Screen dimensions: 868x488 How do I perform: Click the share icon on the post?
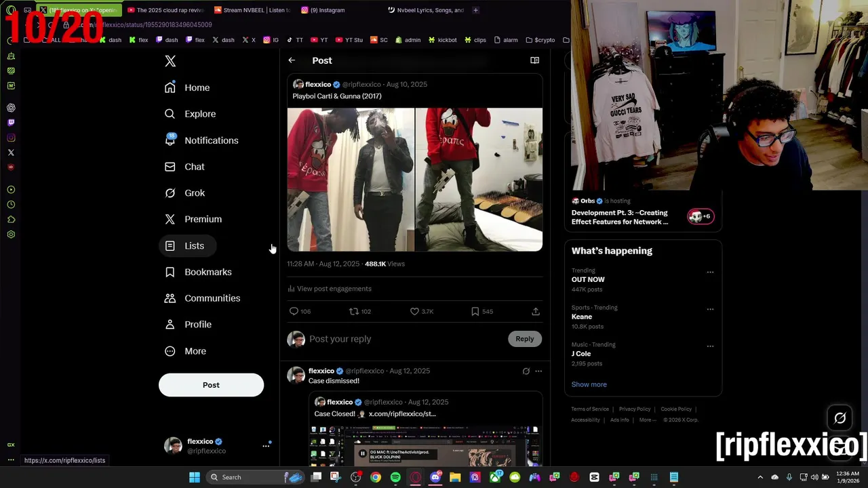(536, 311)
